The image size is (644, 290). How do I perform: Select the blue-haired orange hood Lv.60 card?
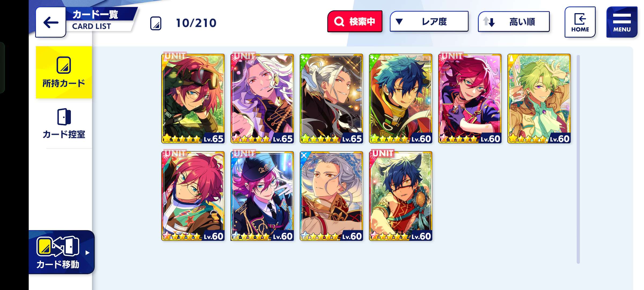click(x=401, y=98)
